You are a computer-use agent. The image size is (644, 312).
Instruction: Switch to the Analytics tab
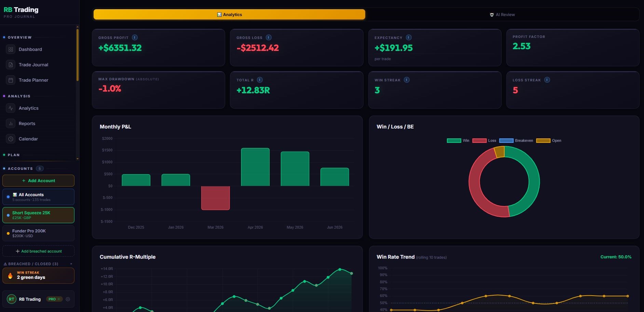pyautogui.click(x=229, y=14)
